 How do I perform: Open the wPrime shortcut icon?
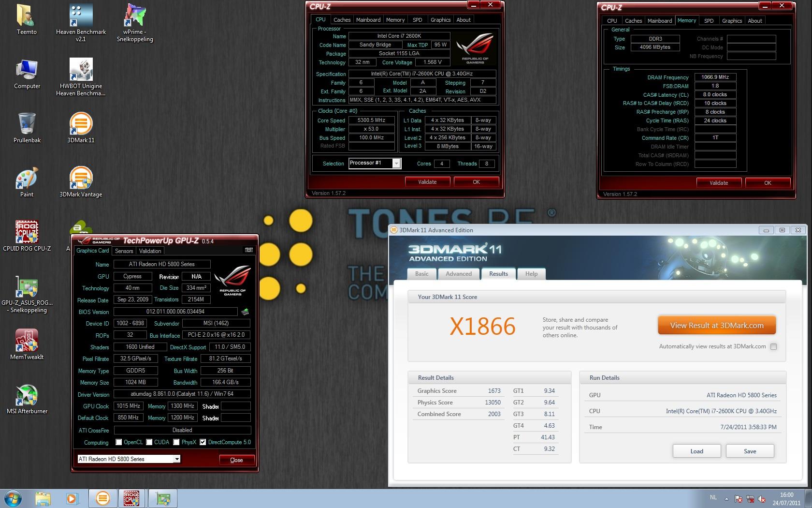click(x=135, y=22)
